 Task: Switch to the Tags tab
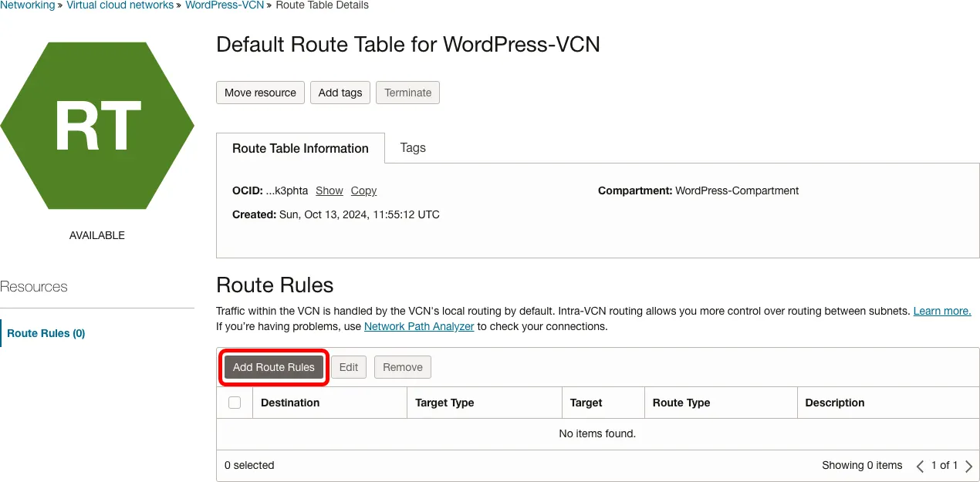tap(413, 147)
